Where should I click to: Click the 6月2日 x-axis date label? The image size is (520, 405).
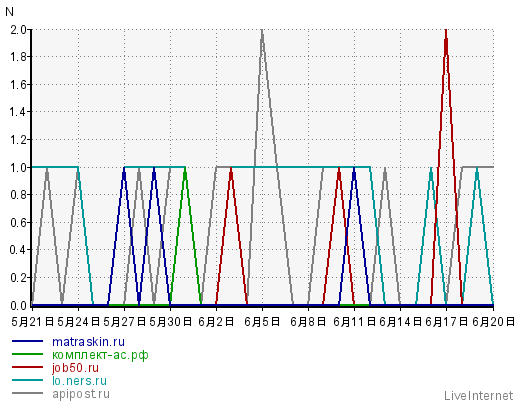click(x=216, y=322)
